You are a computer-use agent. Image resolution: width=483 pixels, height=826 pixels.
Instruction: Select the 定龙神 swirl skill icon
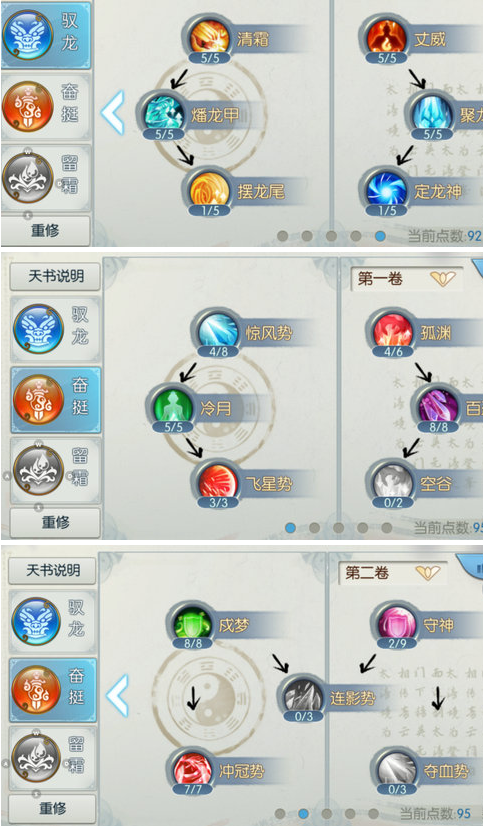point(387,190)
